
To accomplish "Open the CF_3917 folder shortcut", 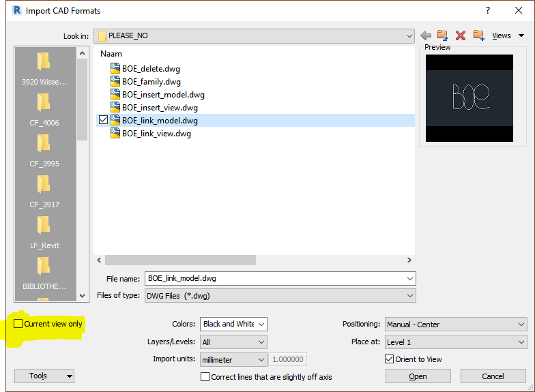I will (x=44, y=191).
